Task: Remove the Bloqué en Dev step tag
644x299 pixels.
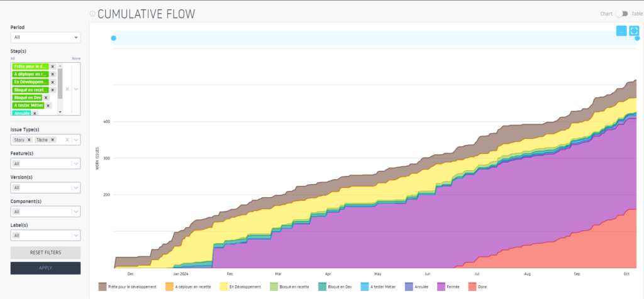Action: [46, 97]
